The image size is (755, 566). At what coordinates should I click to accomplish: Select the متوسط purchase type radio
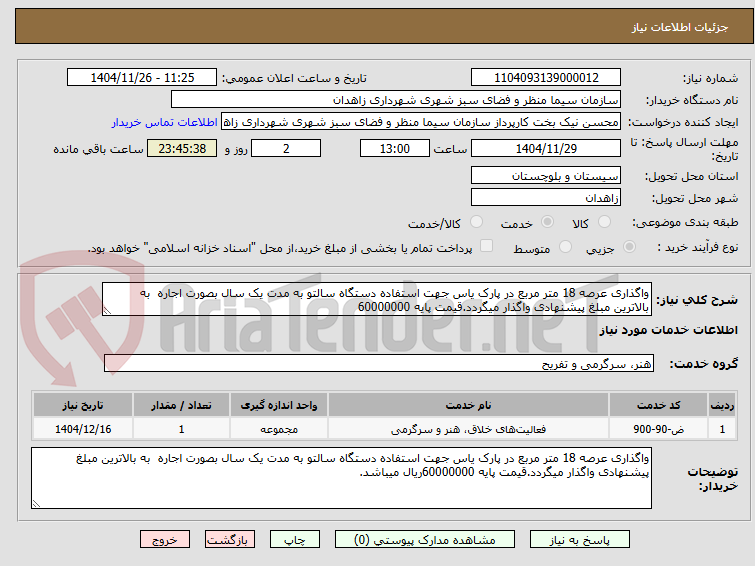(x=565, y=247)
